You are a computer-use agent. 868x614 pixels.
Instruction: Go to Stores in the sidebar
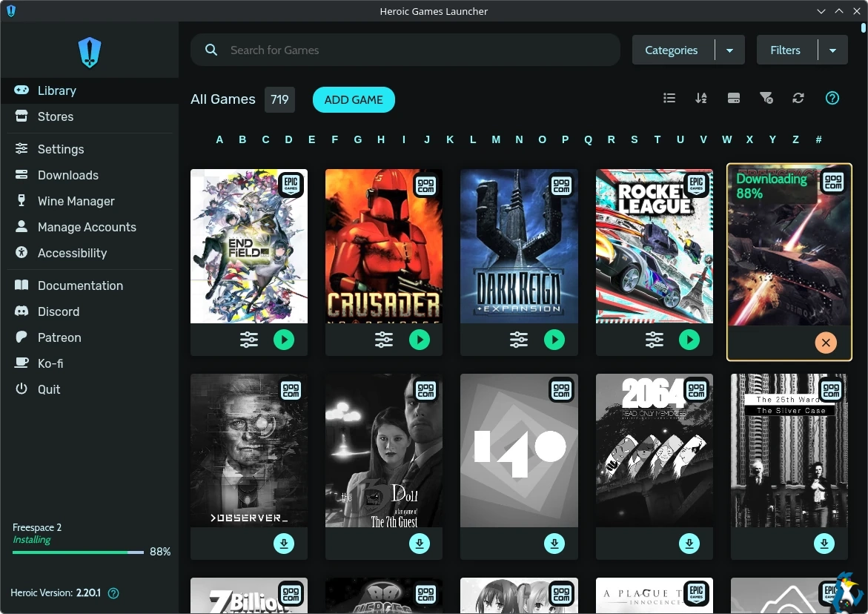[x=56, y=116]
